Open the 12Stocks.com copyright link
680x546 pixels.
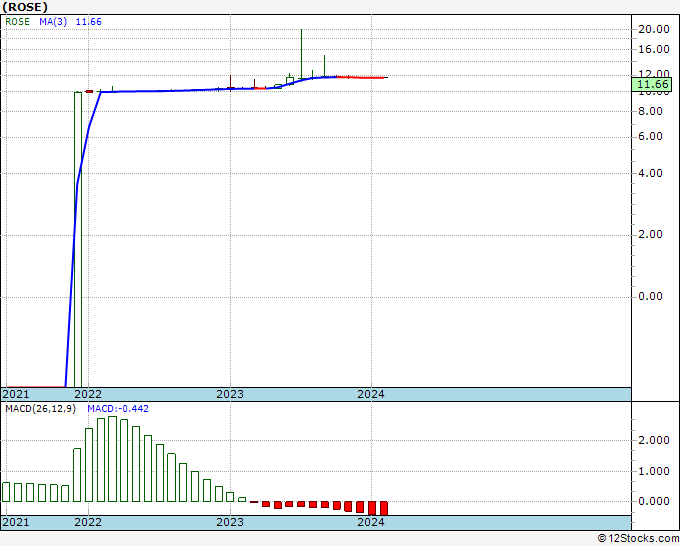pyautogui.click(x=638, y=538)
